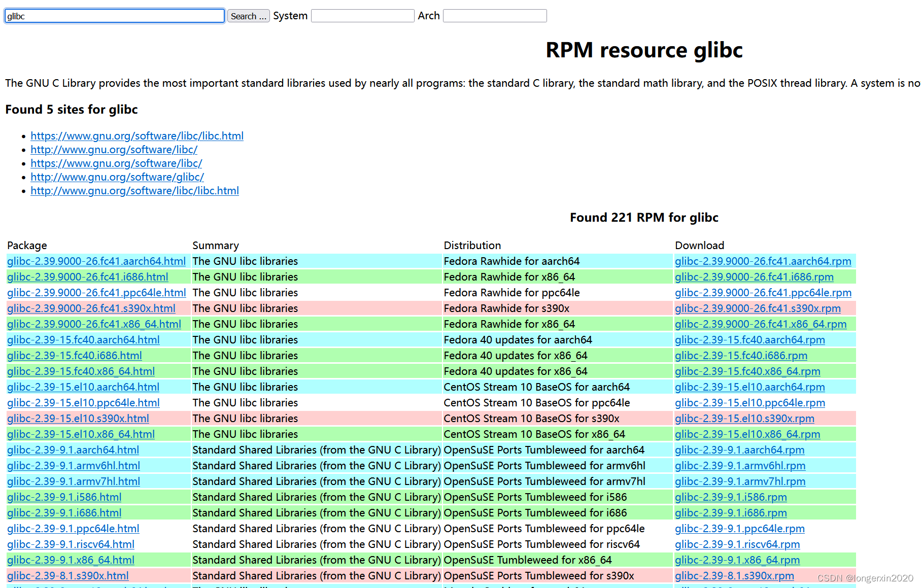The width and height of the screenshot is (921, 588).
Task: Open the http gnu.org software libc link
Action: coord(114,150)
